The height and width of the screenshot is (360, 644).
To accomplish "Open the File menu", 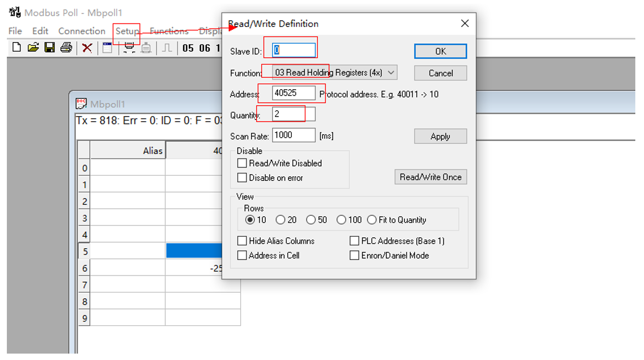I will 15,31.
